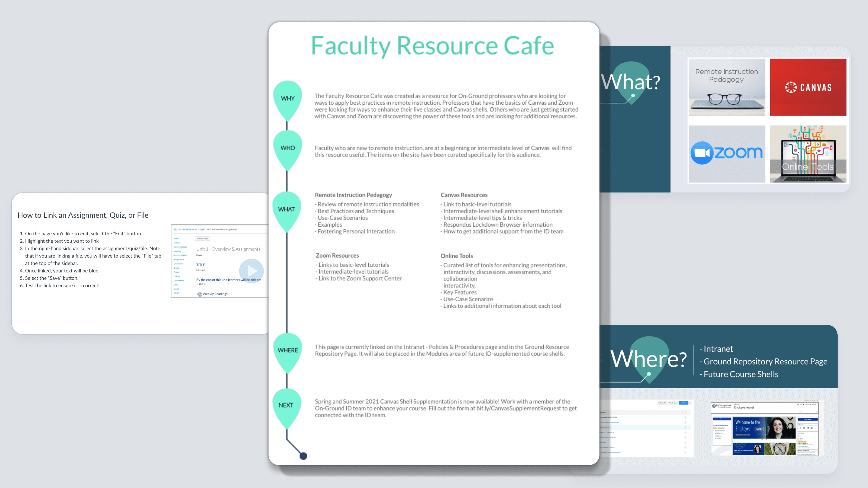Open Assignments in Canvas course navigation

(178, 260)
